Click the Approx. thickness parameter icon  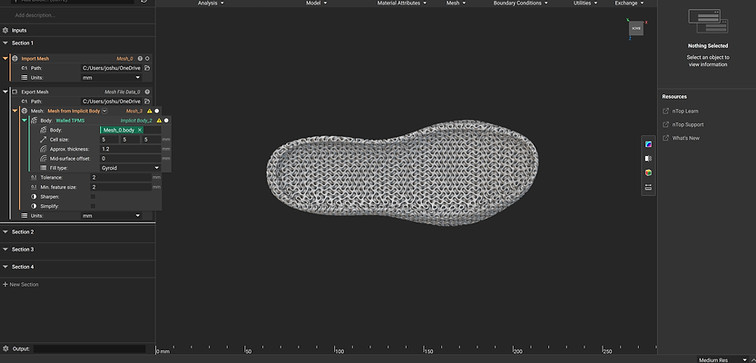43,149
